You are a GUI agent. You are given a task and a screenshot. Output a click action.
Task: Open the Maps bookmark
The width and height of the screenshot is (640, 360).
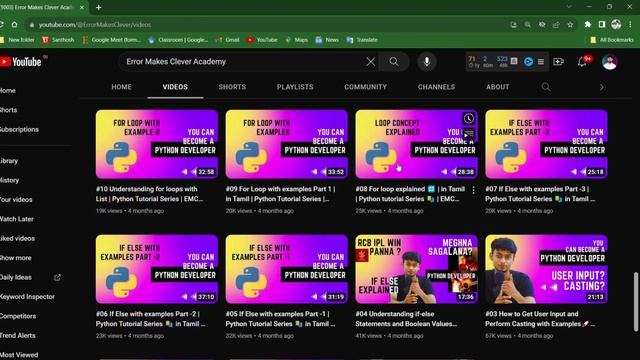coord(297,40)
